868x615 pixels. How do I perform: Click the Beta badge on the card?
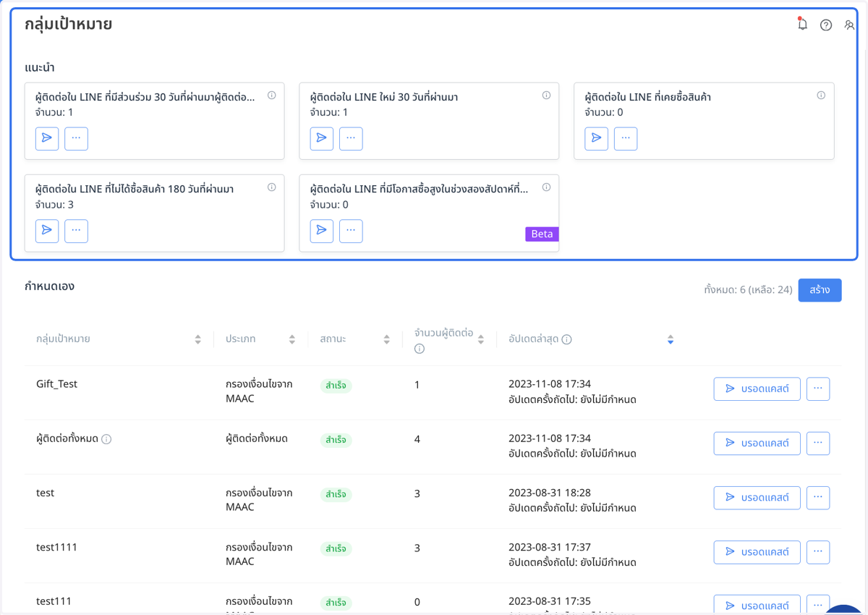point(542,234)
